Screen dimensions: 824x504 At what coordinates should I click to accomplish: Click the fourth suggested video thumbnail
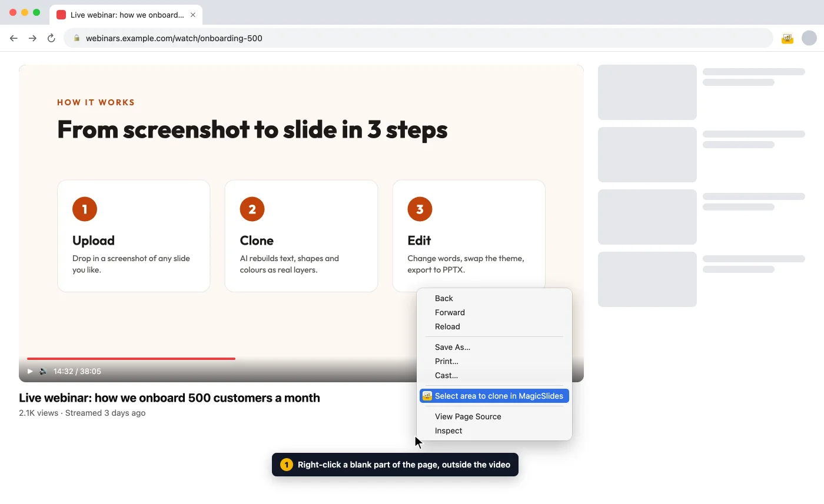(x=647, y=279)
